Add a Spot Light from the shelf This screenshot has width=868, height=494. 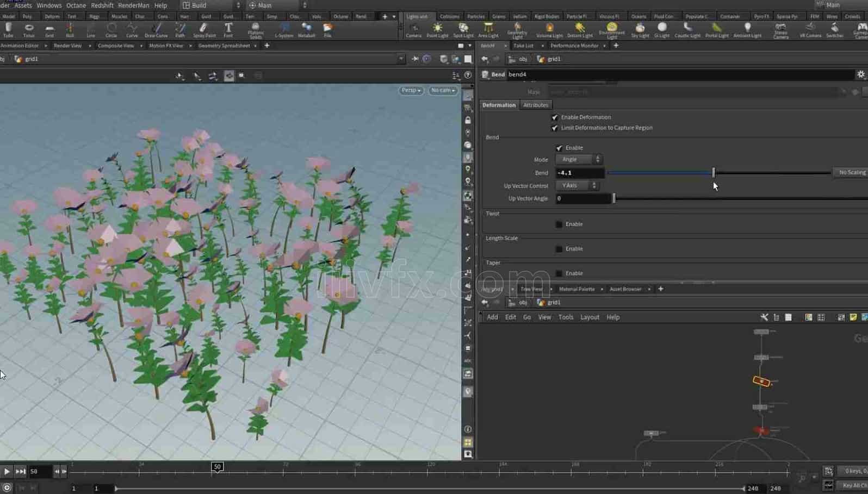(463, 30)
